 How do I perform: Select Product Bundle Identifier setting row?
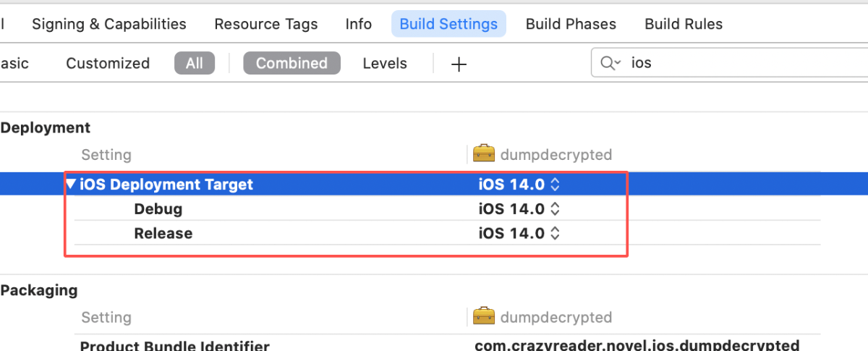pos(434,345)
